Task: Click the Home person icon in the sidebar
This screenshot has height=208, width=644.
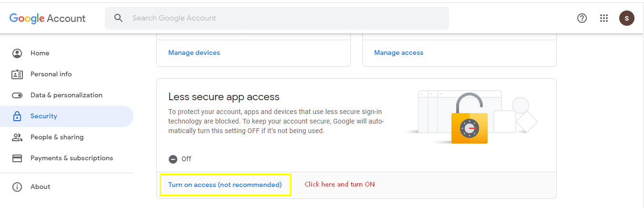Action: (17, 53)
